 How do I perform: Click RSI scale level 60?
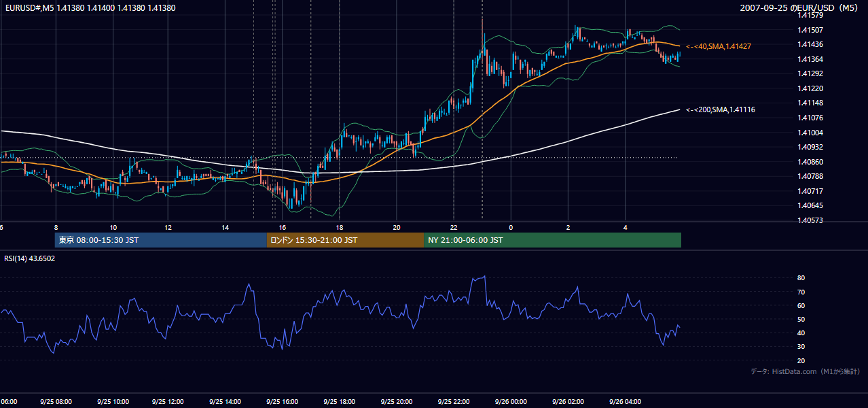(x=801, y=306)
